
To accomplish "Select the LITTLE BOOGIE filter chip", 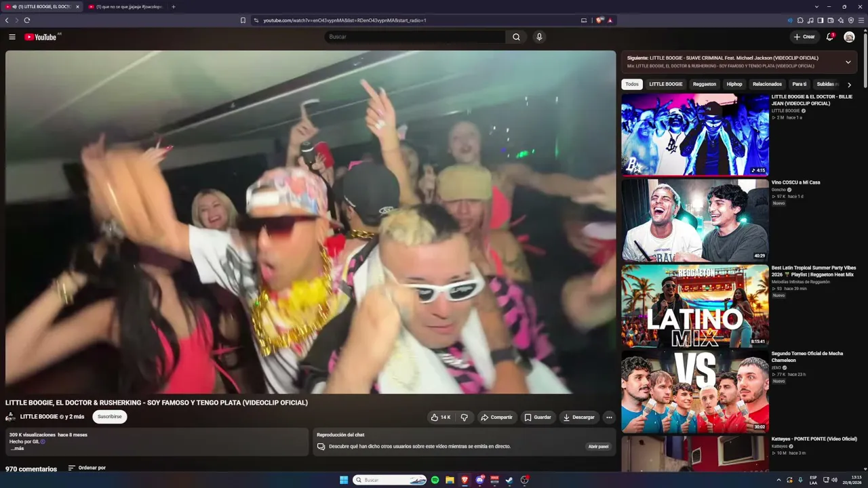I will [666, 84].
